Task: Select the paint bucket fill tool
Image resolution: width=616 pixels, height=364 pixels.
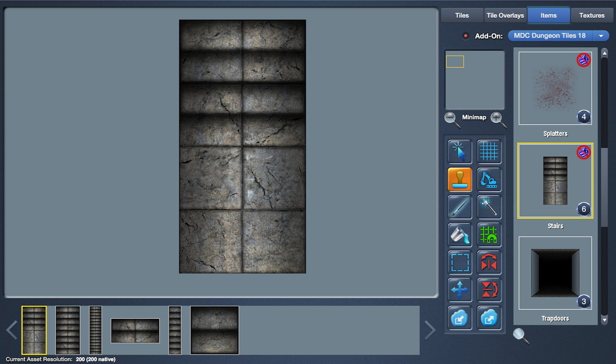Action: (x=460, y=235)
